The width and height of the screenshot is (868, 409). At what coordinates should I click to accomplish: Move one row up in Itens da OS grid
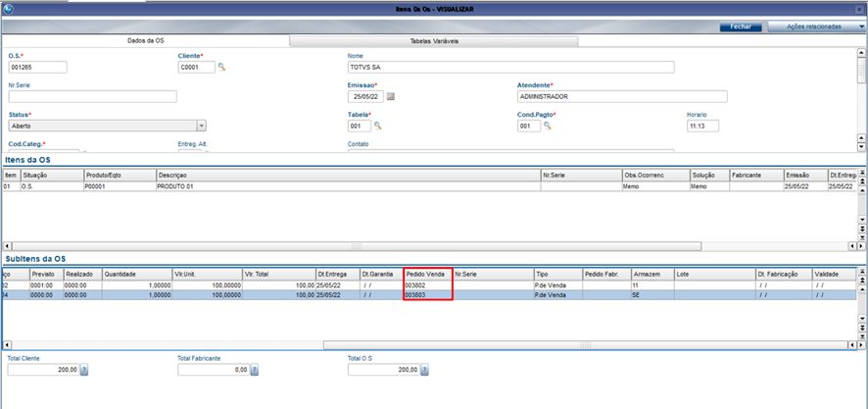click(x=861, y=190)
